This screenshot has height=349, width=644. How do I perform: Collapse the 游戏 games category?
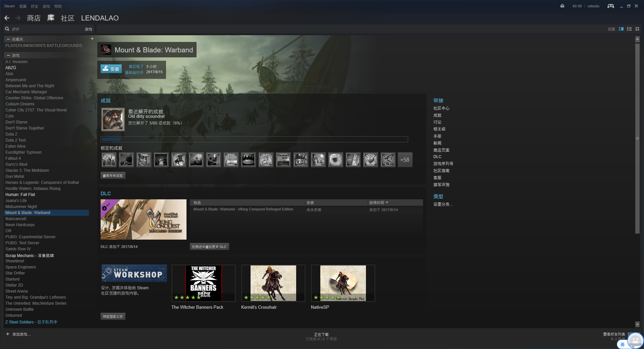tap(8, 55)
